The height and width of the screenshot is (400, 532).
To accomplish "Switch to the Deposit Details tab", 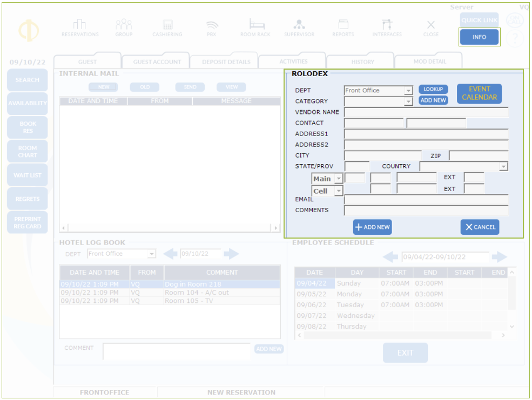I will point(226,62).
